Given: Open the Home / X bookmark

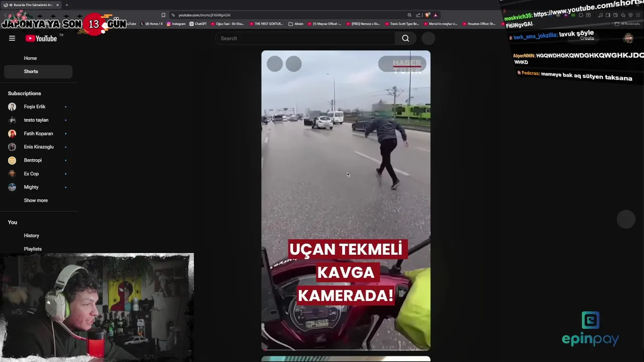Looking at the screenshot, I should coord(151,24).
